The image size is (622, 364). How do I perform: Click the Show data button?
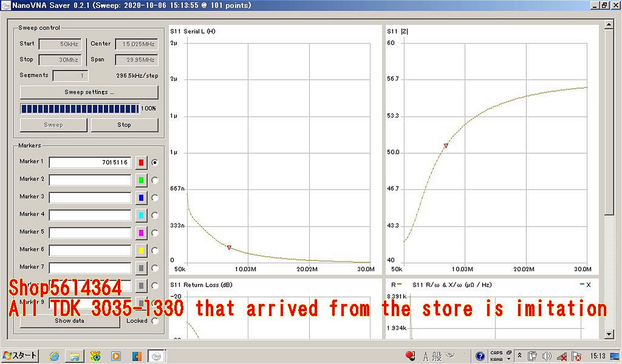tap(70, 321)
